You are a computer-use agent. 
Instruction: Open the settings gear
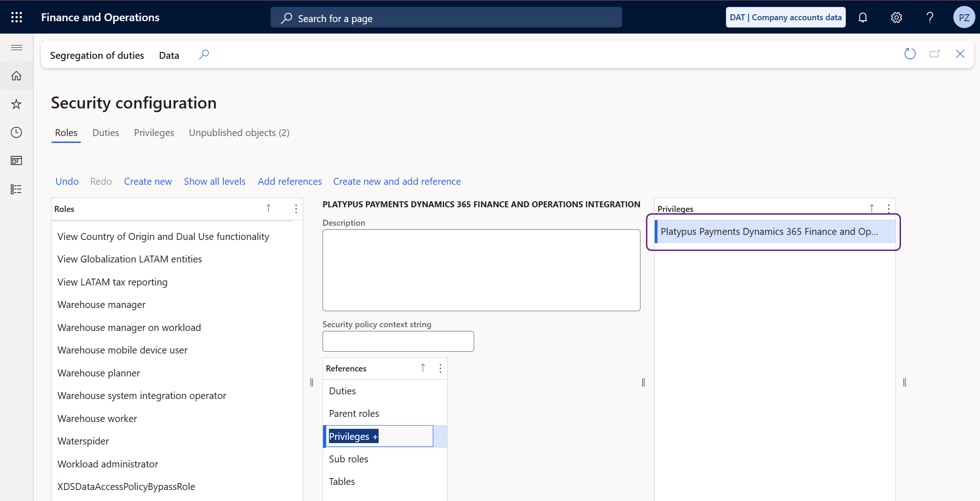click(x=896, y=17)
